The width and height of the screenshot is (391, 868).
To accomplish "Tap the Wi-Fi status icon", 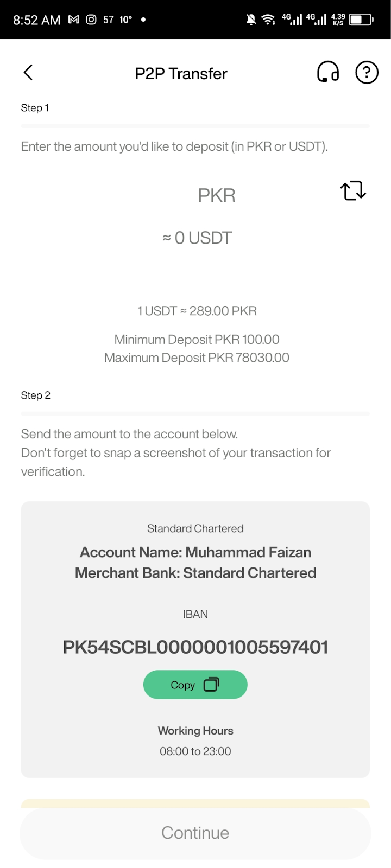I will tap(268, 20).
